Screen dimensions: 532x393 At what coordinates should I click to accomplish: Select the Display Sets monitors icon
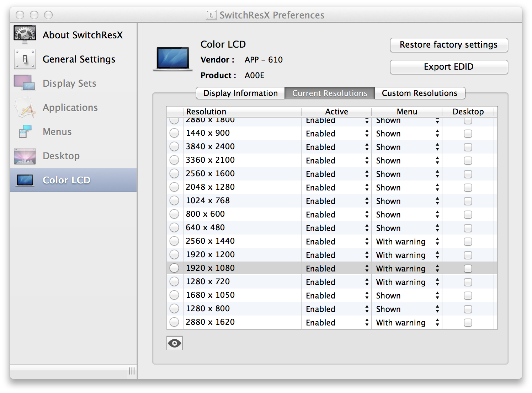[x=25, y=83]
